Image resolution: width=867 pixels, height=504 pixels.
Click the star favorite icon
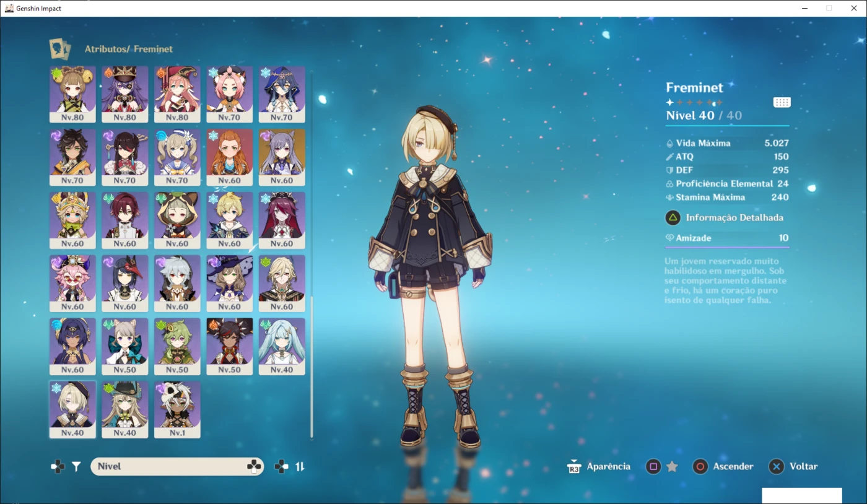tap(672, 466)
